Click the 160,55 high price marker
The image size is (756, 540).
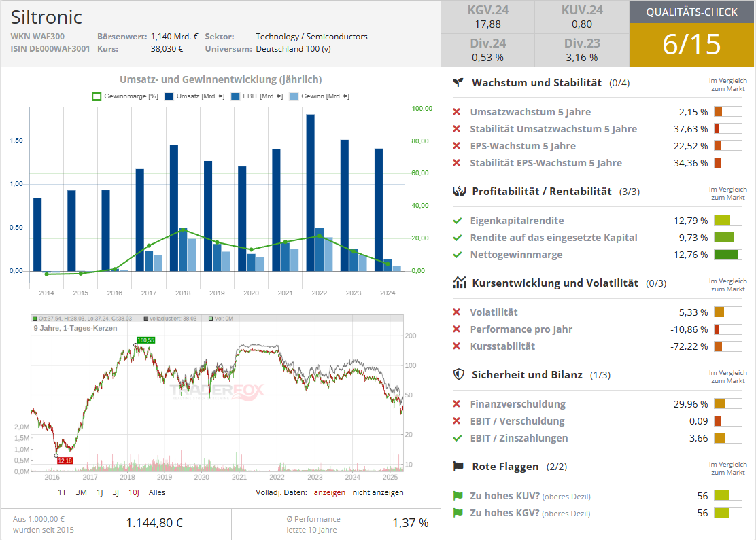tap(145, 340)
